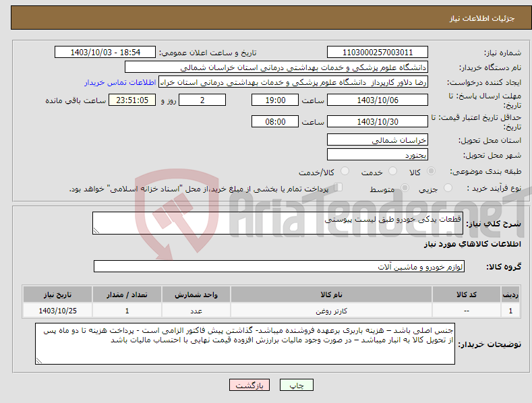This screenshot has height=403, width=532.
Task: Click the بازگشت (back) button
Action: point(249,385)
